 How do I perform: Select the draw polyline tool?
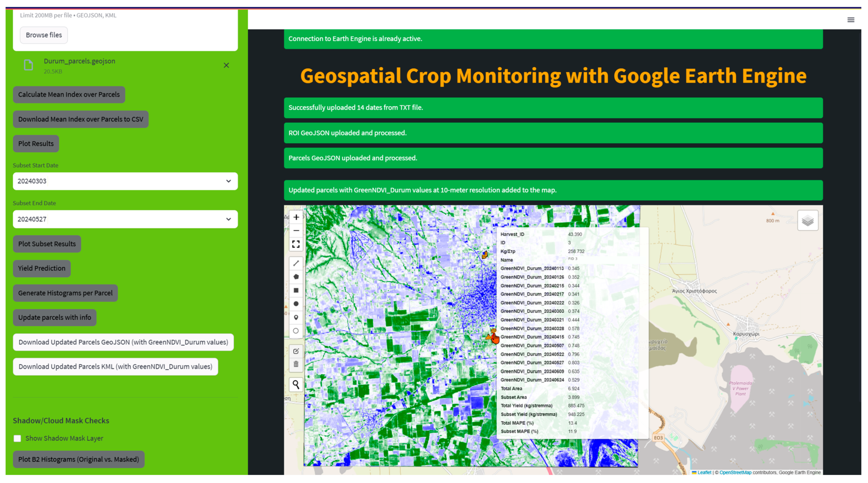click(296, 263)
